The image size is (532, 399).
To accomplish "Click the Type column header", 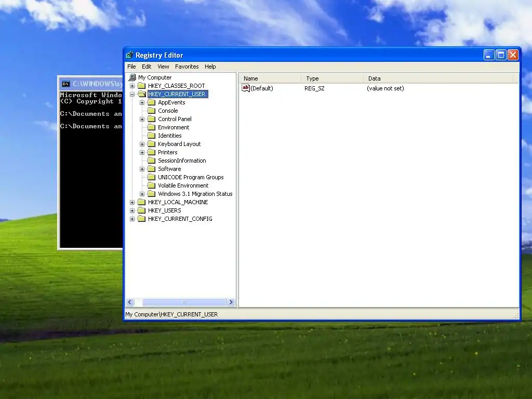I will 332,78.
